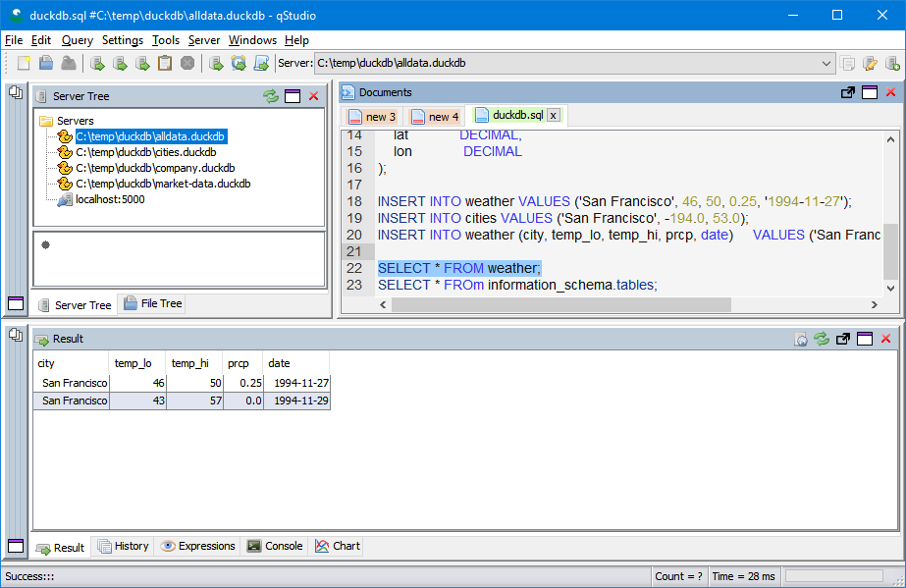The width and height of the screenshot is (906, 588).
Task: Close the duckdb.sql document tab
Action: 552,114
